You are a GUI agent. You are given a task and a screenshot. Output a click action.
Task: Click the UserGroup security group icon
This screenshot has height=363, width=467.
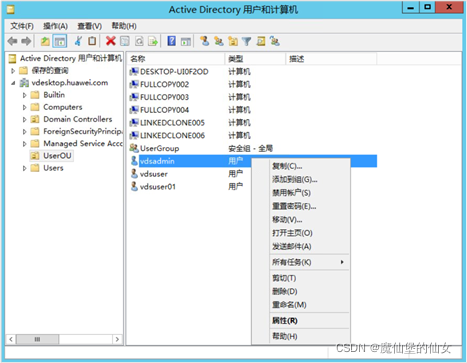[x=134, y=148]
